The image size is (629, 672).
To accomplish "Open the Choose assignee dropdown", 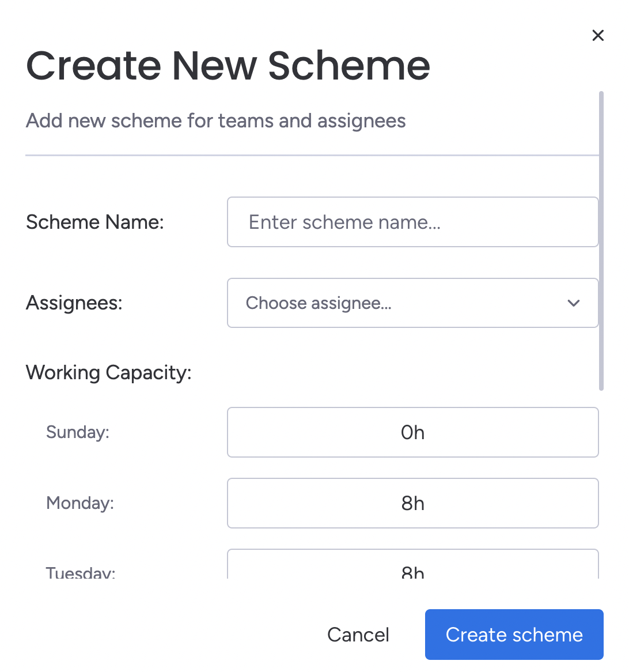I will point(403,303).
